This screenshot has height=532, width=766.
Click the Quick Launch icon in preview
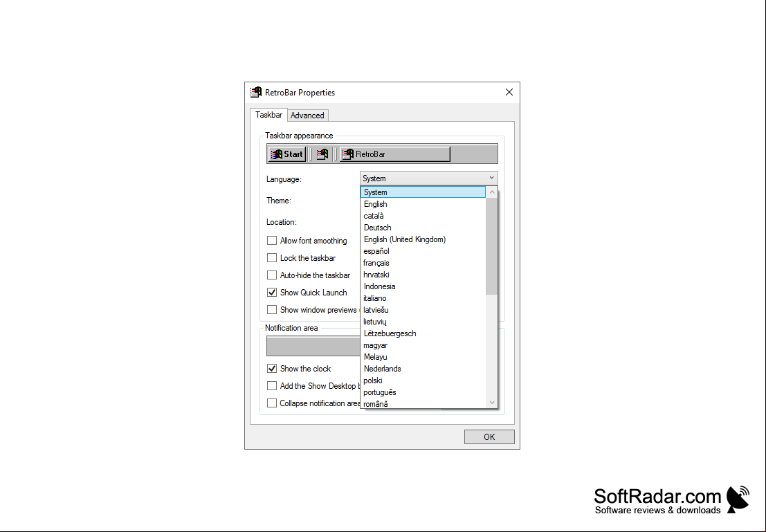pos(322,154)
